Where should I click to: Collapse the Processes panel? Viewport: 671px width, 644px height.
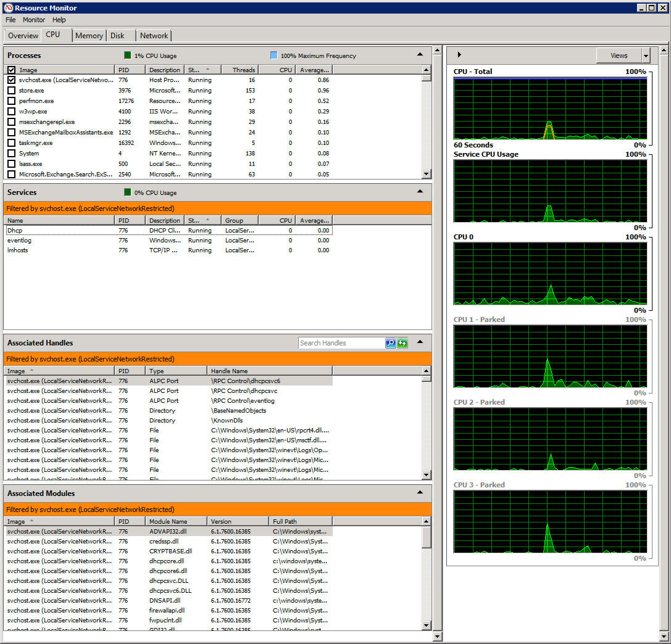[420, 55]
